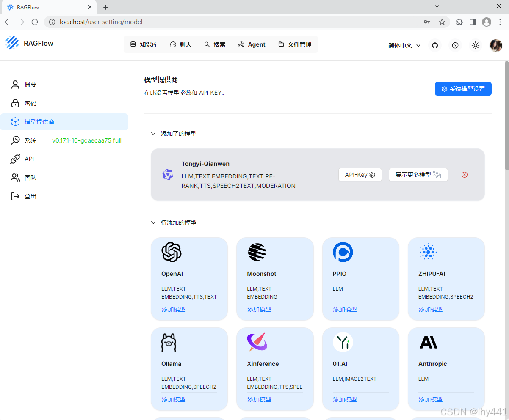The image size is (509, 420).
Task: Click browser back arrow
Action: click(x=8, y=22)
